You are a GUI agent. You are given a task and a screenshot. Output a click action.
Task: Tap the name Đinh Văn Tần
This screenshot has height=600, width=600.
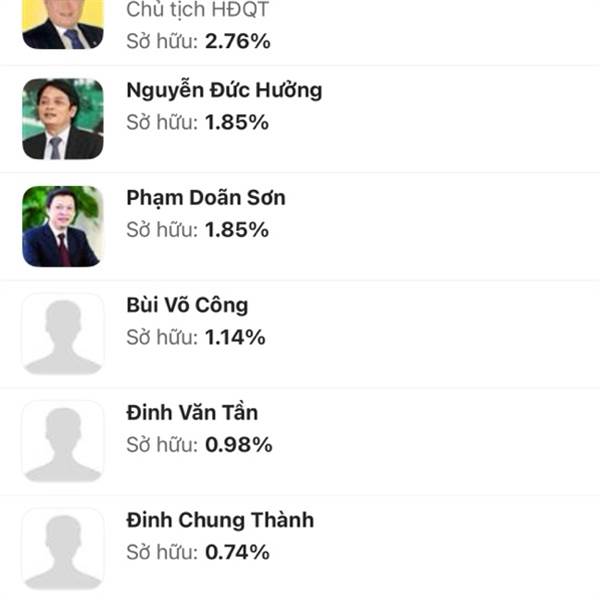click(x=192, y=412)
